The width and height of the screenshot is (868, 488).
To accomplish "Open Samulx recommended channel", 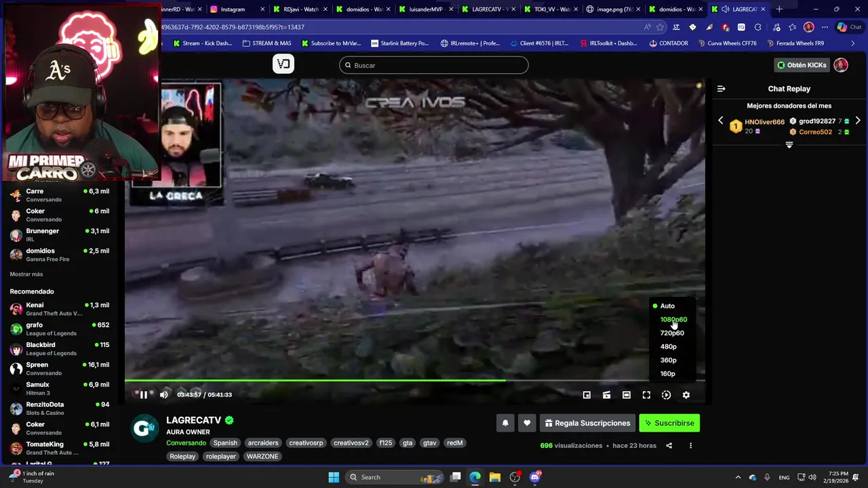I will (60, 388).
